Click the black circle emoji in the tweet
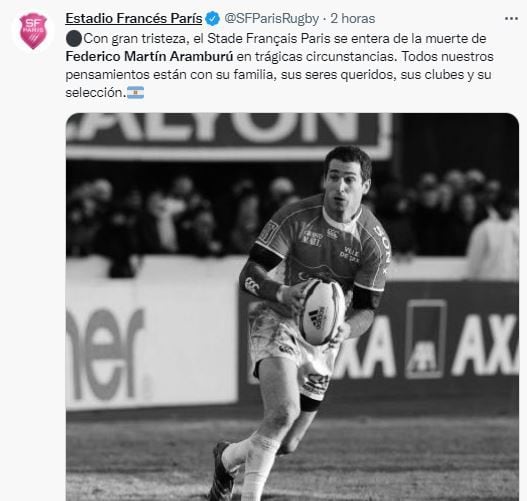Image resolution: width=527 pixels, height=501 pixels. pyautogui.click(x=74, y=39)
